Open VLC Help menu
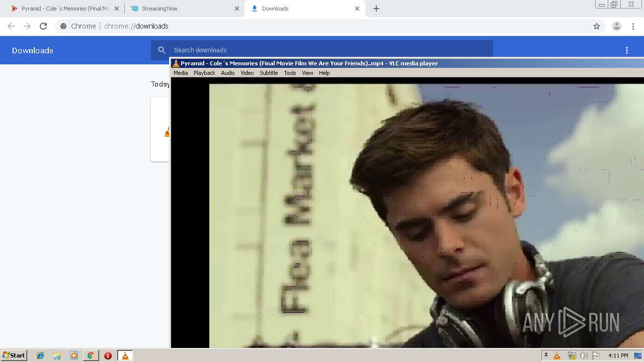Image resolution: width=644 pixels, height=362 pixels. [x=325, y=73]
